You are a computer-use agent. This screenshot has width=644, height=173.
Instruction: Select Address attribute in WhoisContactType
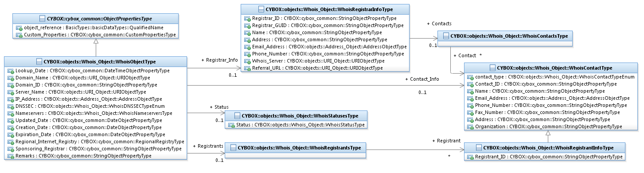point(543,119)
